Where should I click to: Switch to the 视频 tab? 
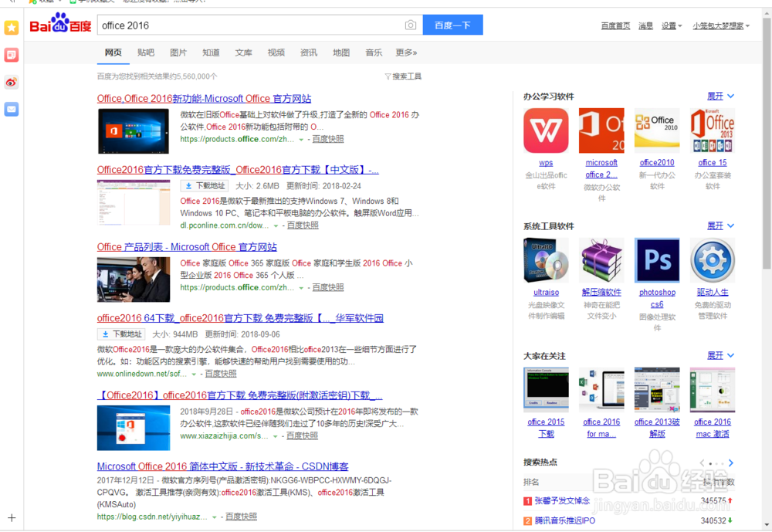point(276,53)
